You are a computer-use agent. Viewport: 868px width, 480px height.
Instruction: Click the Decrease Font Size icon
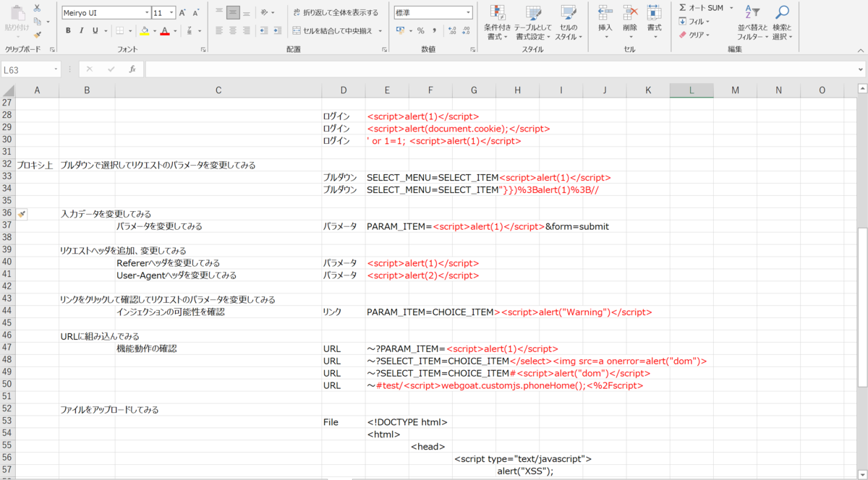point(196,13)
